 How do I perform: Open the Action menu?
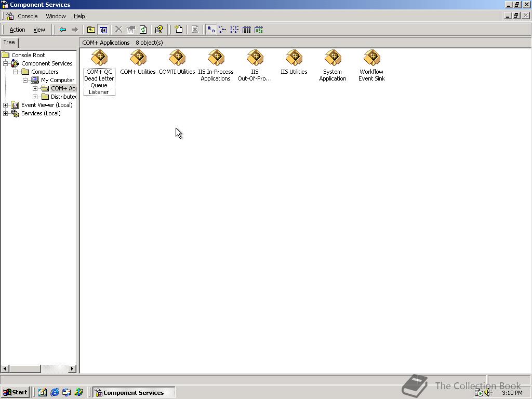[17, 30]
